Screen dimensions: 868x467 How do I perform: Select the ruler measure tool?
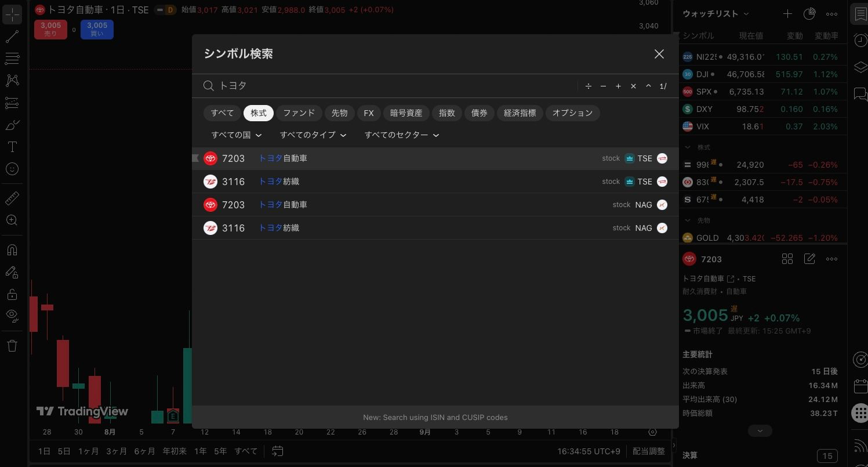12,198
